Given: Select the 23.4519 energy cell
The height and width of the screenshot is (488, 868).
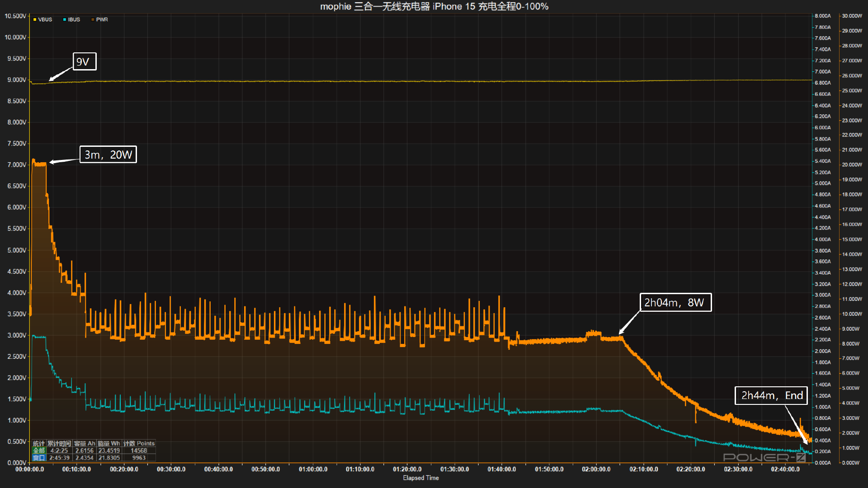Looking at the screenshot, I should pyautogui.click(x=109, y=450).
